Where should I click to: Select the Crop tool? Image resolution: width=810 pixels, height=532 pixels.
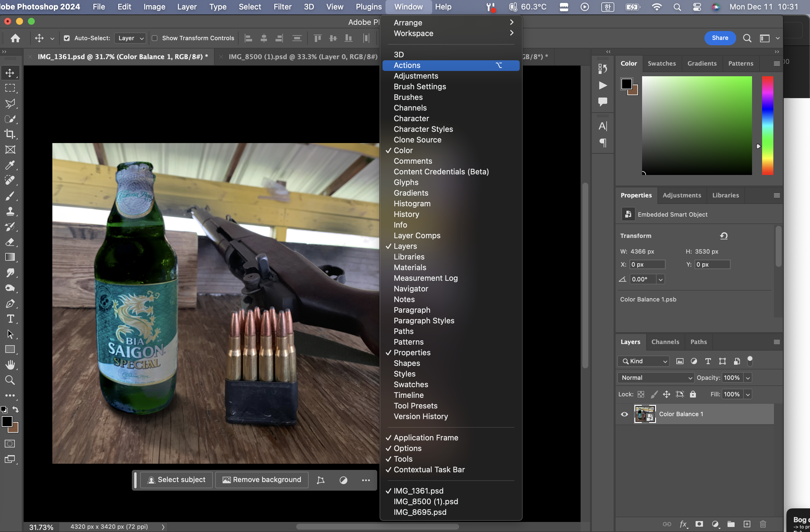(x=10, y=134)
